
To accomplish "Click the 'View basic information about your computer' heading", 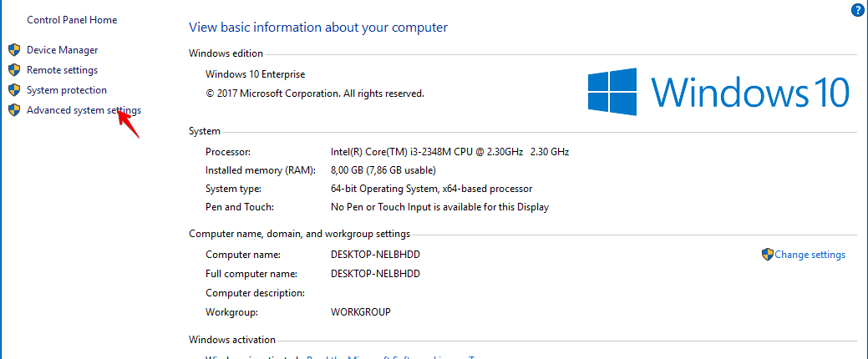I will [x=318, y=28].
